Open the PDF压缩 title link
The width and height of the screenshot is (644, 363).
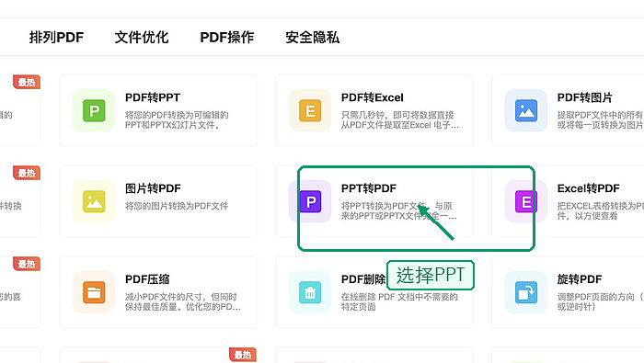click(147, 279)
